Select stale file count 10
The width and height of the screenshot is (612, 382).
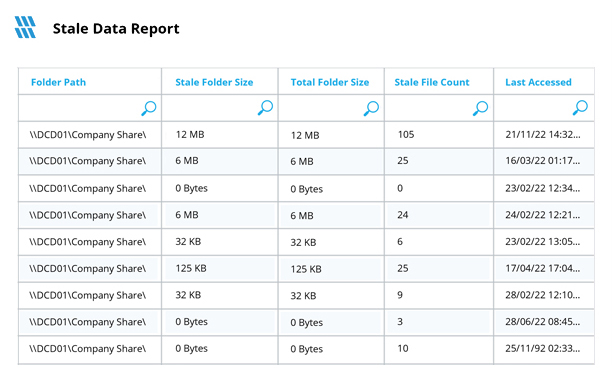403,348
